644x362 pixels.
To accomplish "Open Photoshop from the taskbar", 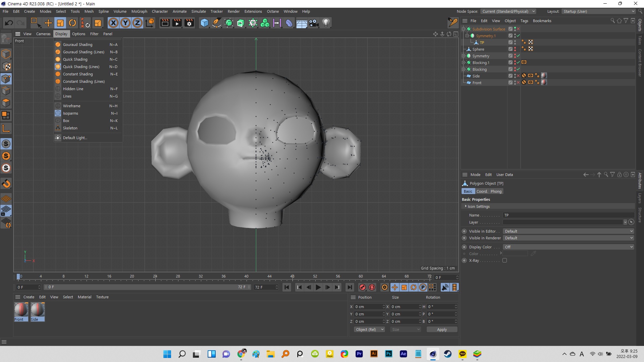I will [388, 354].
